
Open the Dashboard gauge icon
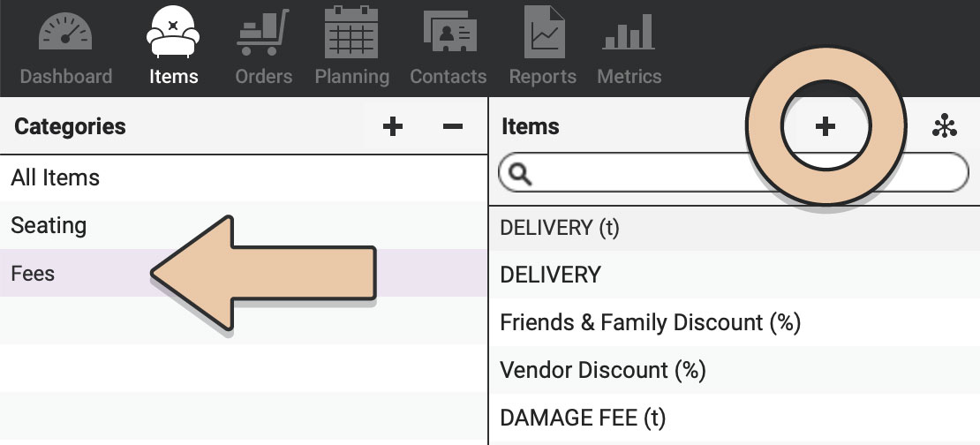pos(65,33)
